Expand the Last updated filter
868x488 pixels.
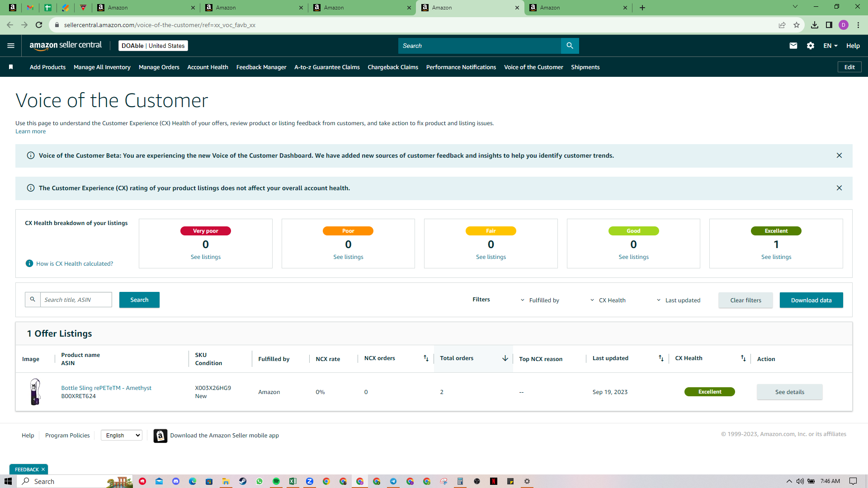(679, 300)
